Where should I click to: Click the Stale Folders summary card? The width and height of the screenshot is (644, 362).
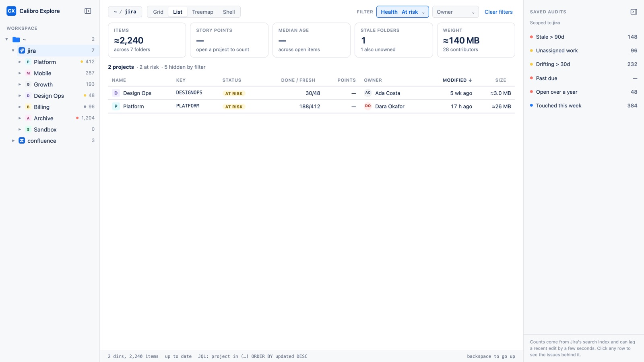tap(394, 40)
